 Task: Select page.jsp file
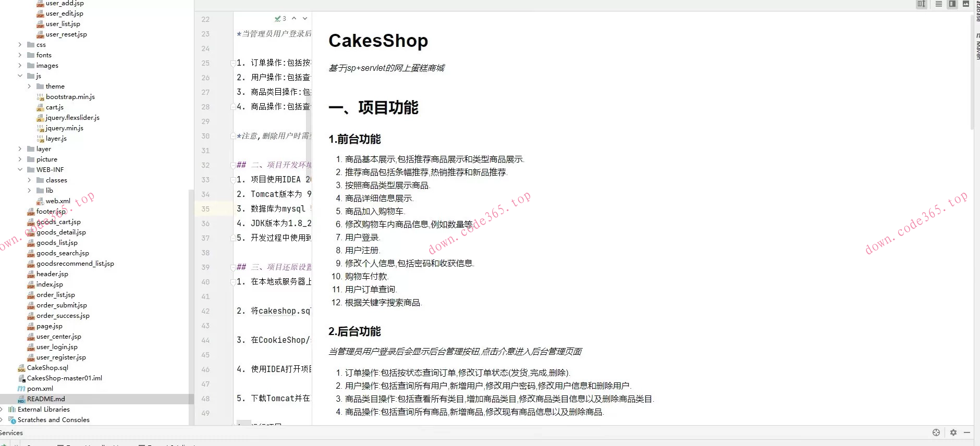point(50,326)
